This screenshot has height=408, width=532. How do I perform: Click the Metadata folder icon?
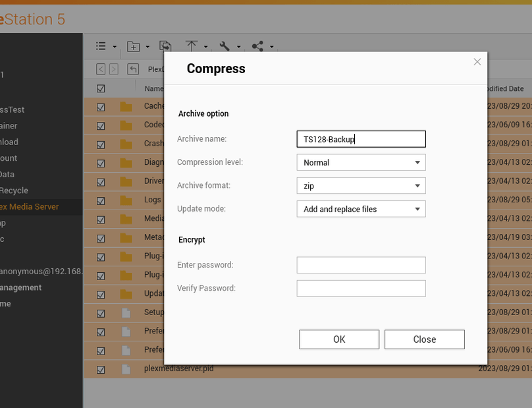pyautogui.click(x=126, y=238)
